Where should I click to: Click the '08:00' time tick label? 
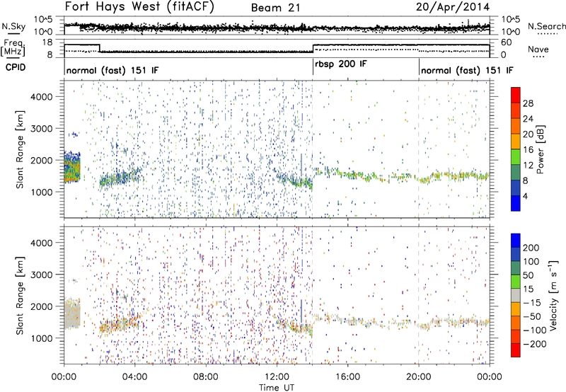click(x=205, y=377)
